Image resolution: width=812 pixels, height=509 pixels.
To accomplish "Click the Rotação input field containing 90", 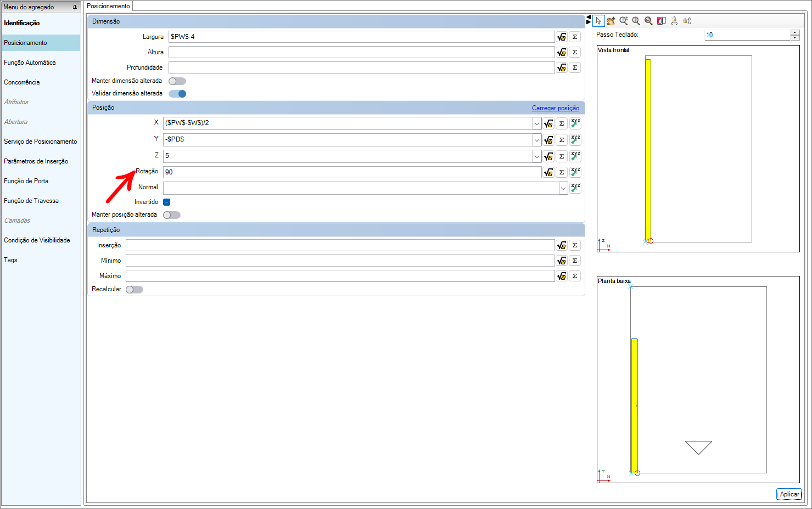I will pyautogui.click(x=352, y=172).
